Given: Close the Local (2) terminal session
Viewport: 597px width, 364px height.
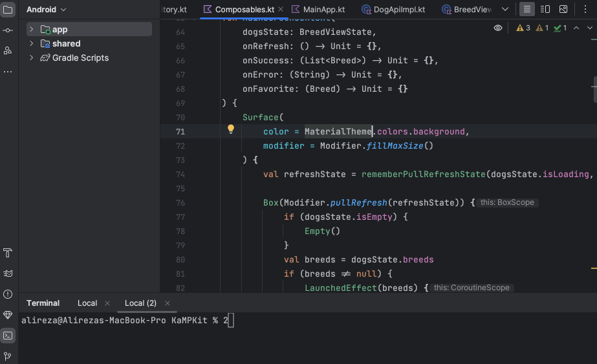Looking at the screenshot, I should click(168, 303).
